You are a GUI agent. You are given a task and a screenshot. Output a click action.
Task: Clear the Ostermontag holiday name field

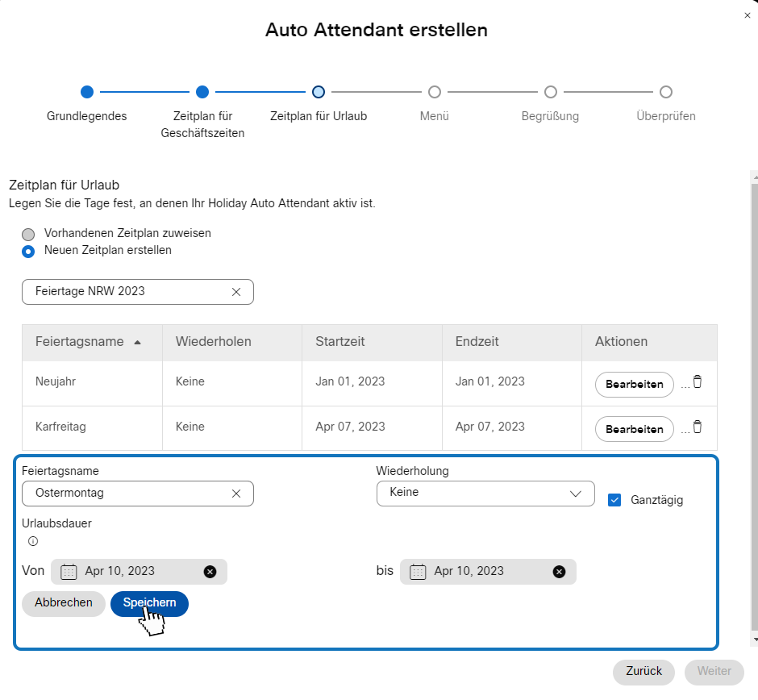236,494
